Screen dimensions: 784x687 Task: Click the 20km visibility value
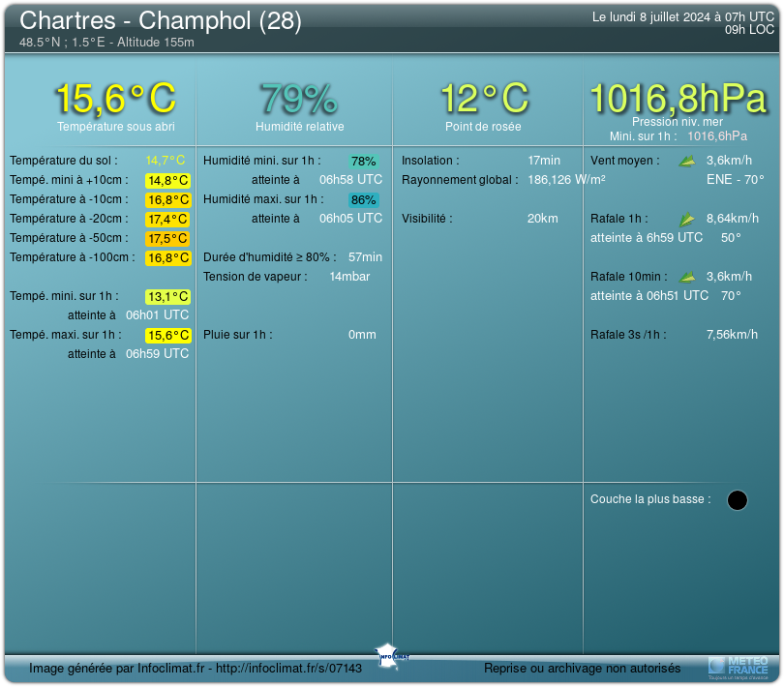542,219
